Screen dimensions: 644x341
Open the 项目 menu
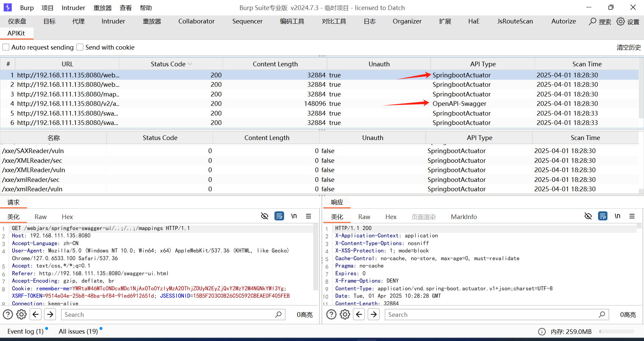[x=47, y=8]
